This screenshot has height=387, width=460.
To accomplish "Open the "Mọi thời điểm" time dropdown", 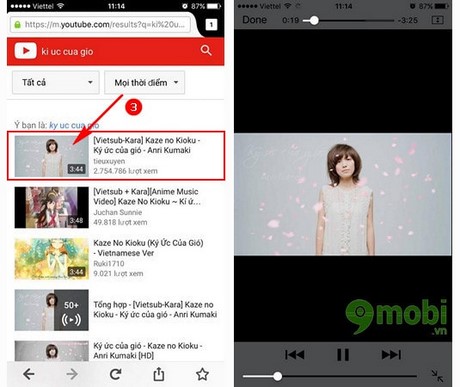I will 145,82.
